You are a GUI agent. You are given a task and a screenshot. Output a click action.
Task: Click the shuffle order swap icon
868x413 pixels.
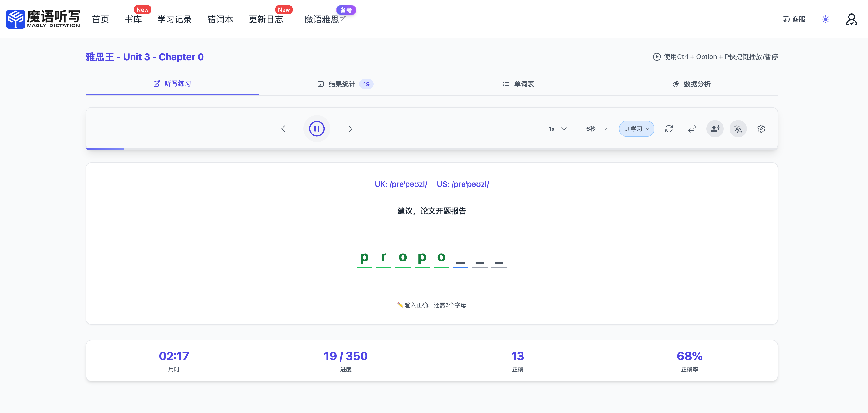[x=692, y=128]
